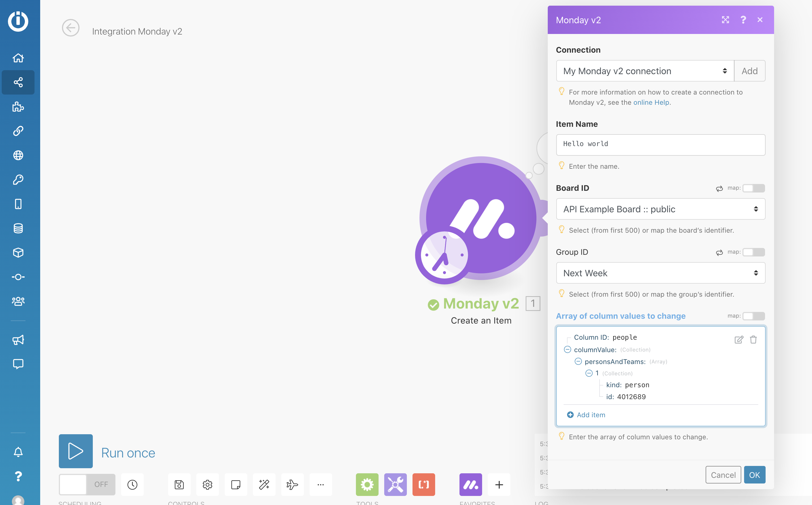Rename scenario title Integration Monday v2
Image resolution: width=812 pixels, height=505 pixels.
tap(137, 31)
